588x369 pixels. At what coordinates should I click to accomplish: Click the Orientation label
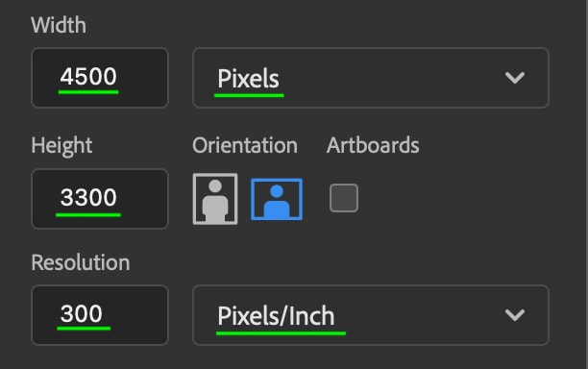coord(245,145)
